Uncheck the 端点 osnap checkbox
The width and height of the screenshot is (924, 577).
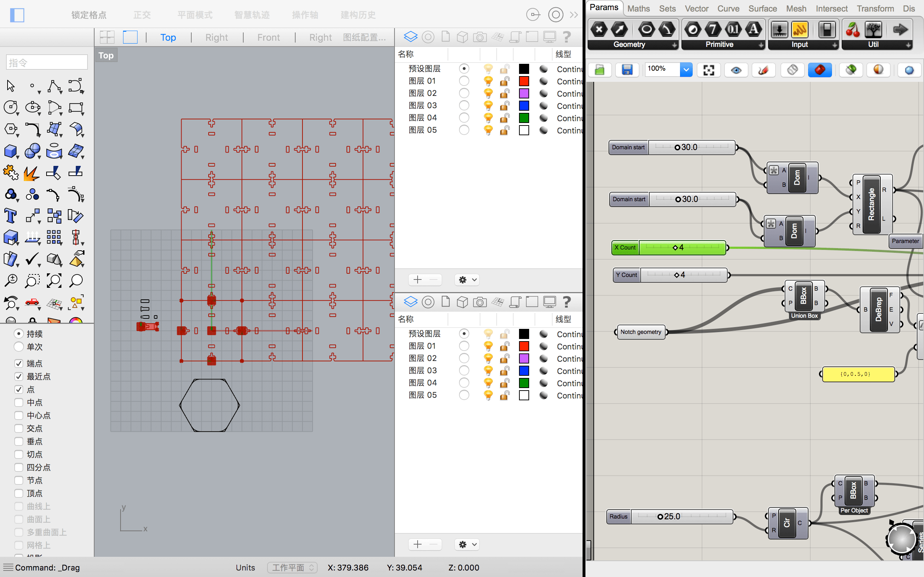coord(19,363)
